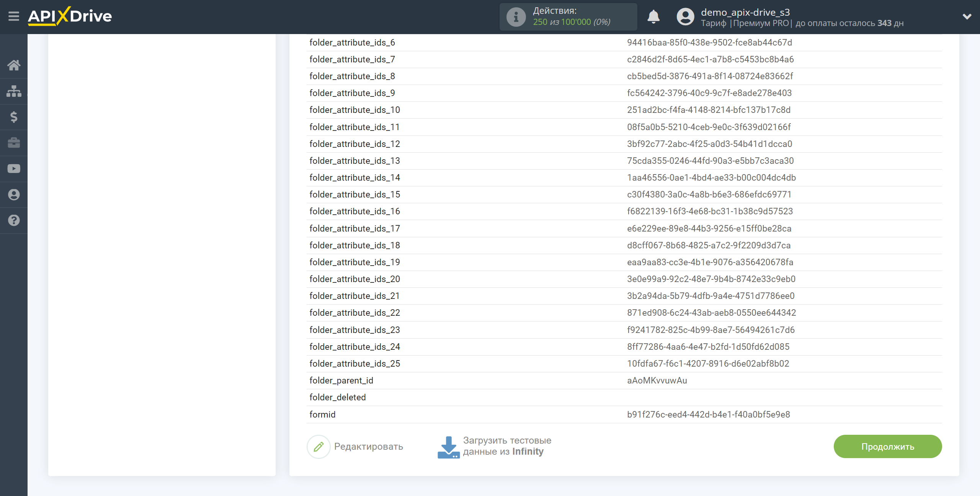Click value fc564242-3796-40c9-9c7f-e8ade278e403

click(709, 93)
